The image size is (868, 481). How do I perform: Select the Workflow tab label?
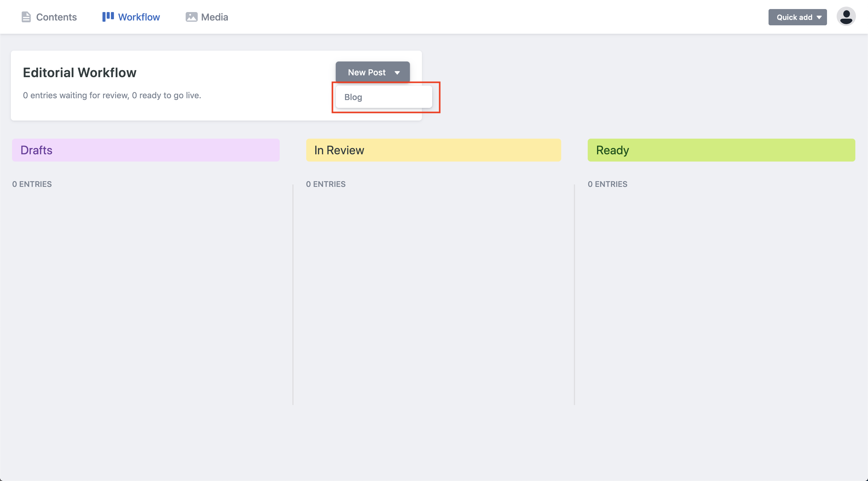pos(139,17)
